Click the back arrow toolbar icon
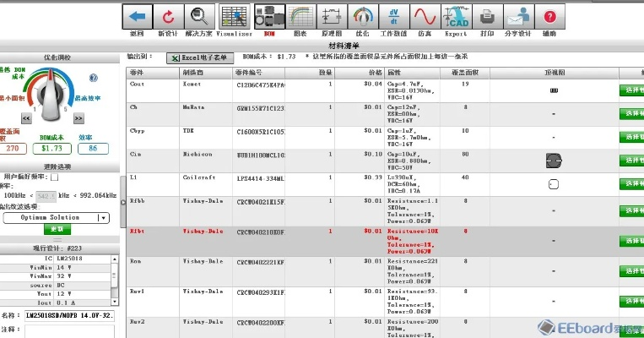The image size is (644, 338). (138, 16)
